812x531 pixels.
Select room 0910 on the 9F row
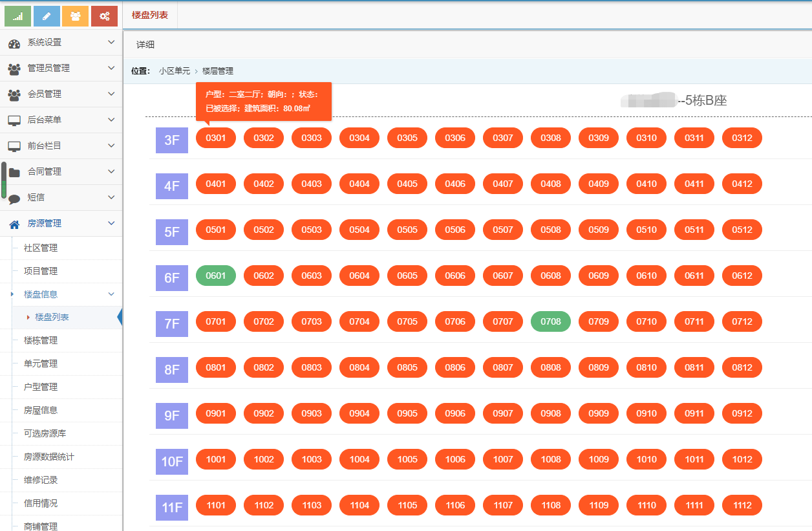point(646,413)
